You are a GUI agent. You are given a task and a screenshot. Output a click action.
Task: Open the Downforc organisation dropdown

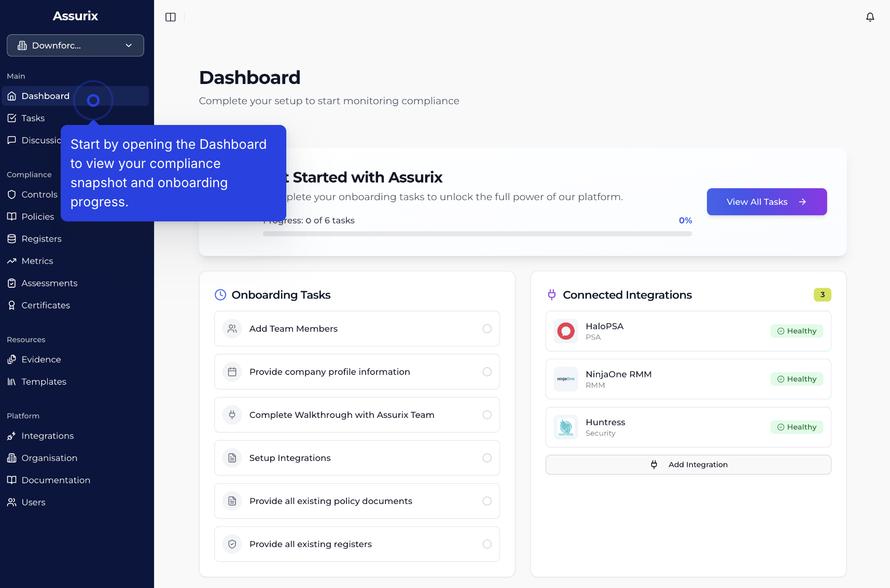75,46
